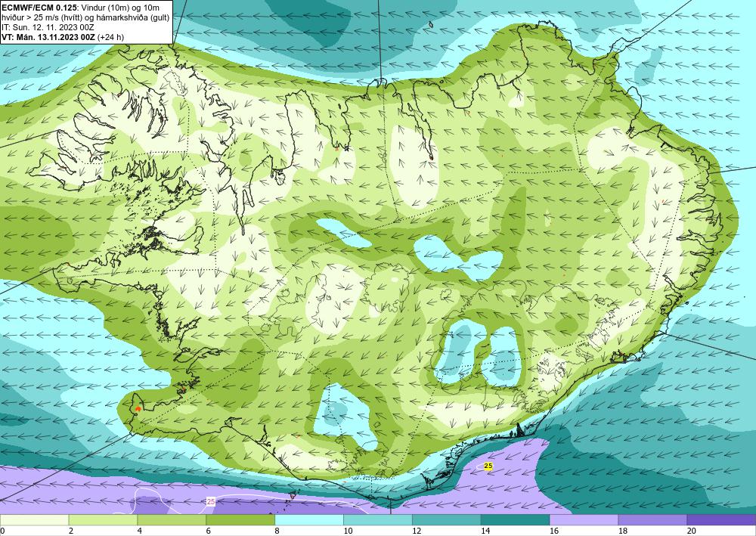Click the legend value '14'
Image resolution: width=756 pixels, height=536 pixels.
click(485, 531)
